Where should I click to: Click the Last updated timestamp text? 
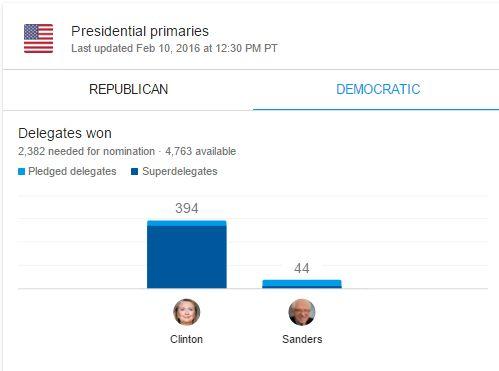pyautogui.click(x=174, y=48)
